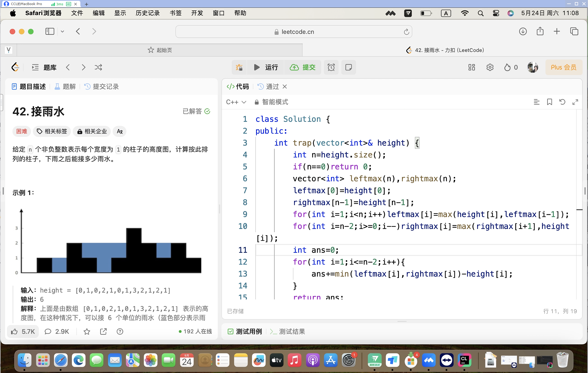Toggle Safari sidebar panel
The height and width of the screenshot is (373, 588).
(50, 32)
